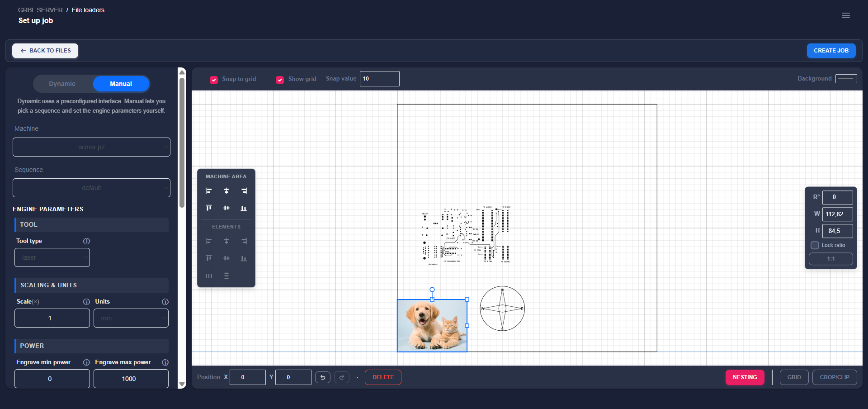868x409 pixels.
Task: Click the Crop/Clip button
Action: [x=835, y=377]
